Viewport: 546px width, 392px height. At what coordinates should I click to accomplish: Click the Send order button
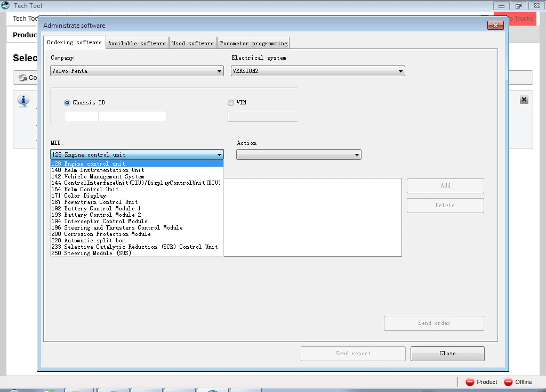pyautogui.click(x=434, y=323)
